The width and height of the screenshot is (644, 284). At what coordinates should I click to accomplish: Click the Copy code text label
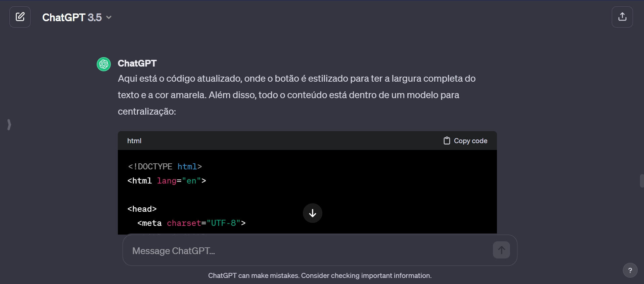click(470, 141)
